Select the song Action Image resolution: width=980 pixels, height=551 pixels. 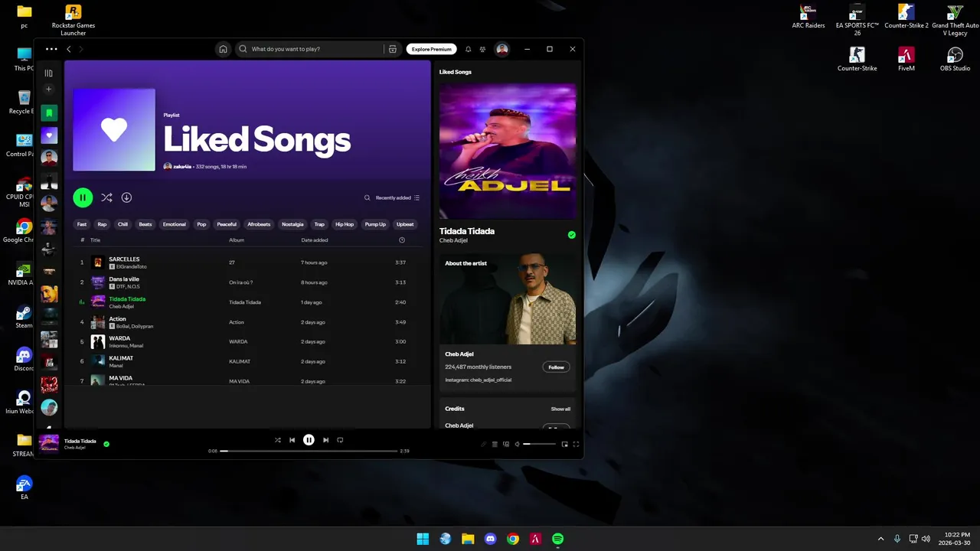(117, 319)
